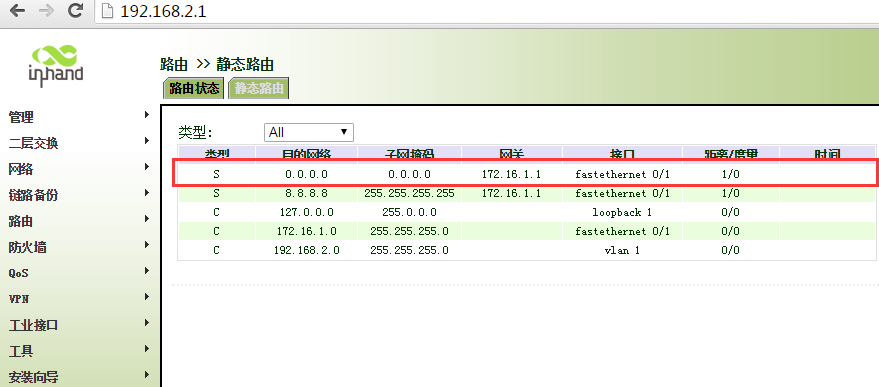Expand the 管理 menu arrow
Screen dimensions: 879x387
click(x=147, y=115)
